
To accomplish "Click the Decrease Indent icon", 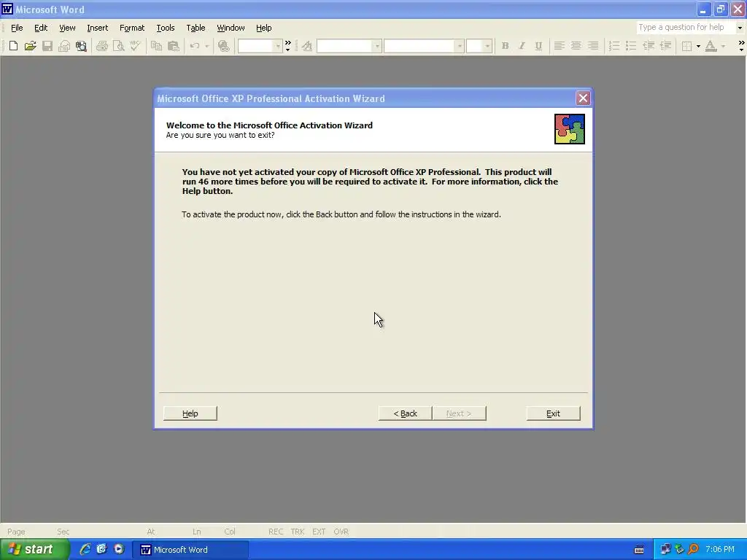I will 649,46.
